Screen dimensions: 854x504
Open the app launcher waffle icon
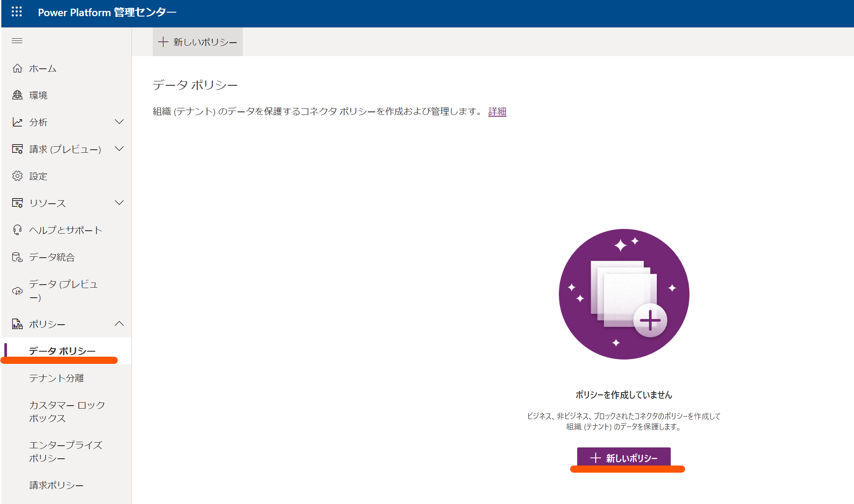(17, 13)
